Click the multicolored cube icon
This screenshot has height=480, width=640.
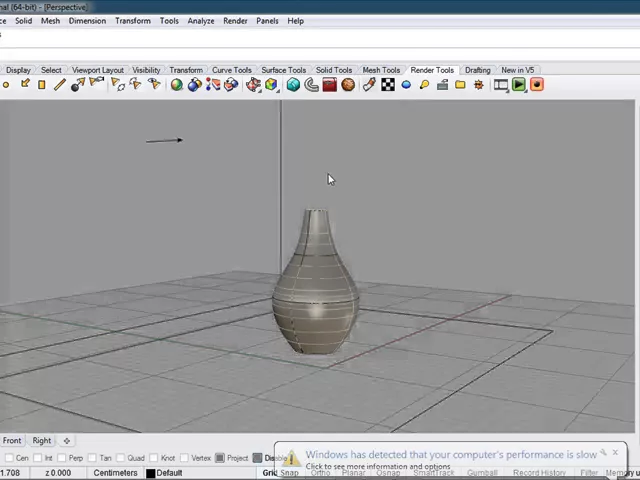(x=271, y=84)
